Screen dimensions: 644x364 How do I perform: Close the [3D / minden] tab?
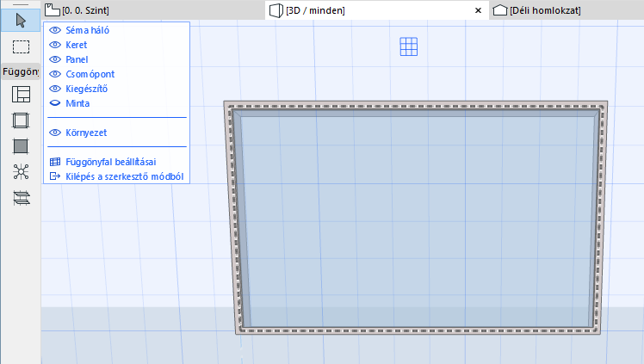coord(478,10)
